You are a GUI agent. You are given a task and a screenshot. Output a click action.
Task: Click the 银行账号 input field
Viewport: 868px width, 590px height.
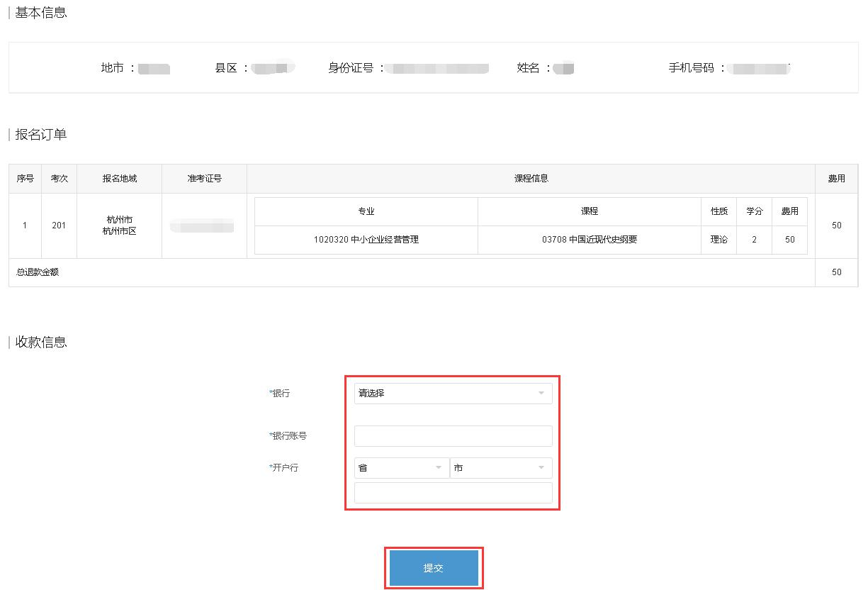(453, 436)
